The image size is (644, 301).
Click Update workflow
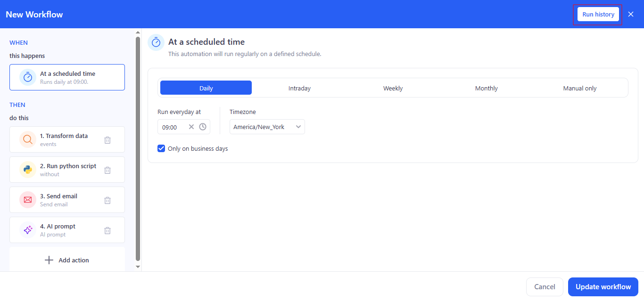click(x=603, y=286)
